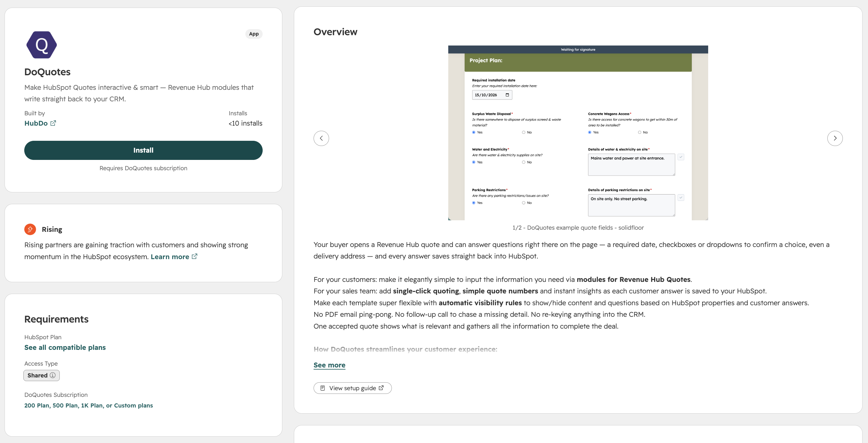Click the document icon in View setup guide

click(x=322, y=388)
